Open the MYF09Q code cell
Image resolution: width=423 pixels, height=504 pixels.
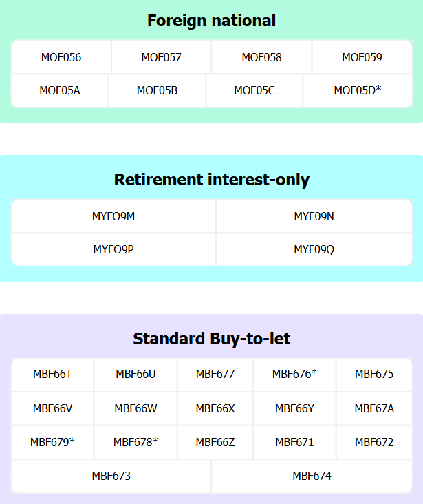(314, 249)
